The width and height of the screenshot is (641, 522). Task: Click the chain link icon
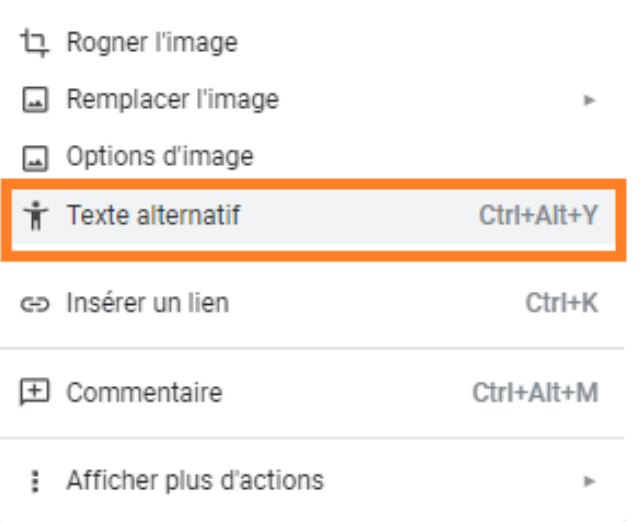35,304
